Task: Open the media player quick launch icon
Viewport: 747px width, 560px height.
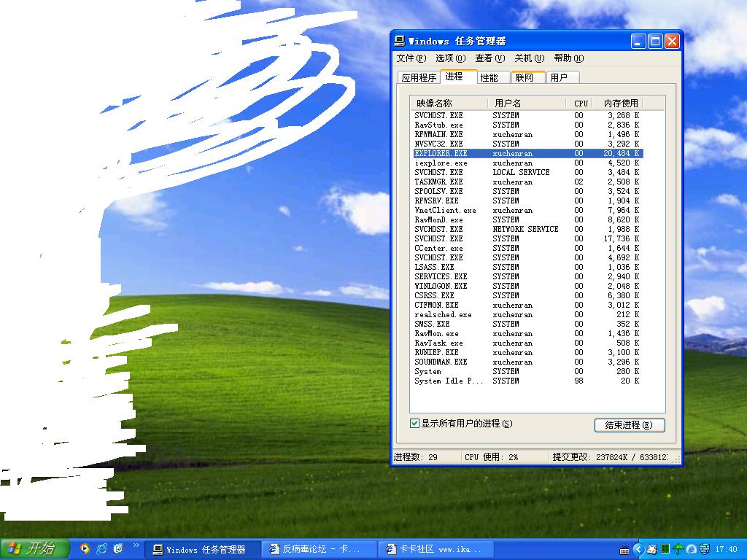Action: [85, 549]
